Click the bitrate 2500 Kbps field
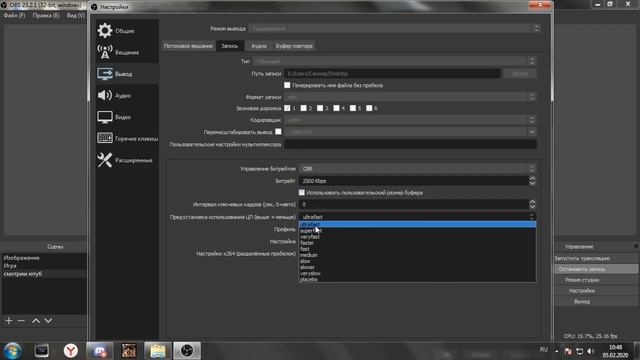This screenshot has width=640, height=360. [x=413, y=180]
